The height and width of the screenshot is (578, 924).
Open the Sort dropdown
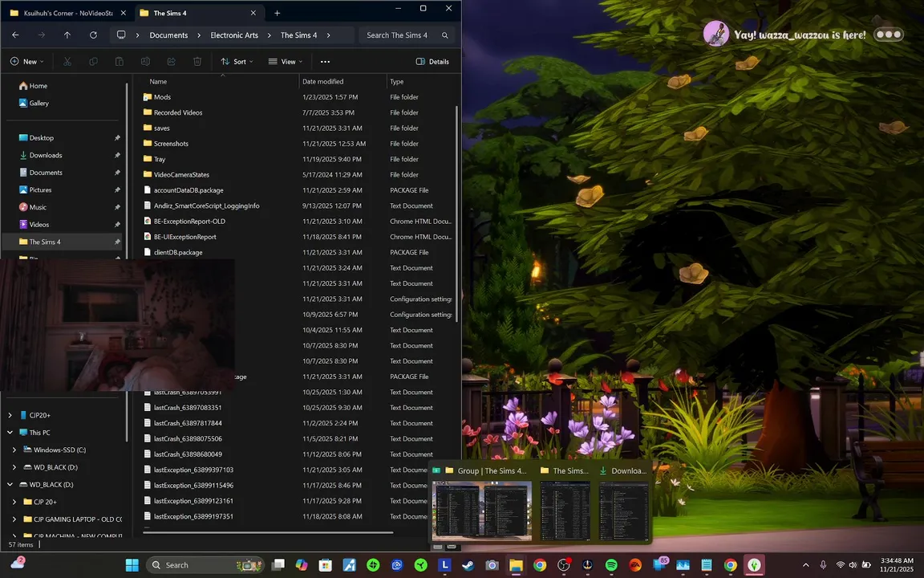tap(237, 61)
